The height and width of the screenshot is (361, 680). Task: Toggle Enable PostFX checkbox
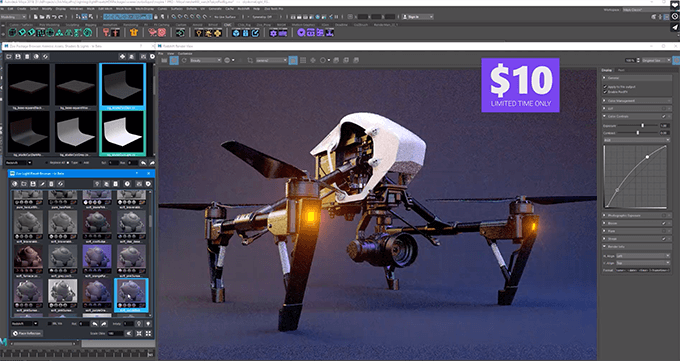(x=605, y=92)
